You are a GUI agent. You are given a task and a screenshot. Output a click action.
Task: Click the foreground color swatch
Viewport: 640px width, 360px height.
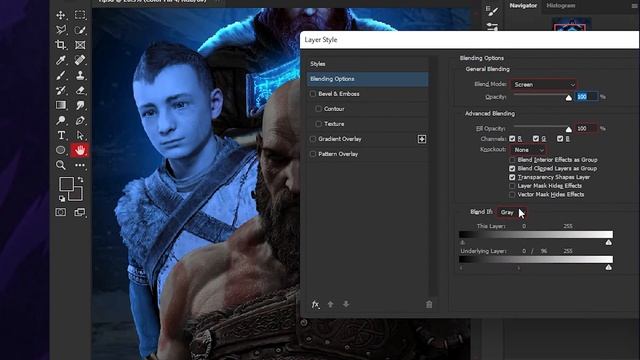point(66,184)
